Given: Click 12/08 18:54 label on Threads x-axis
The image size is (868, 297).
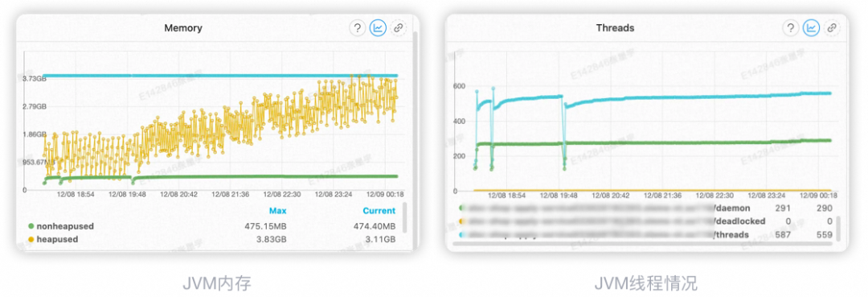Looking at the screenshot, I should [506, 196].
